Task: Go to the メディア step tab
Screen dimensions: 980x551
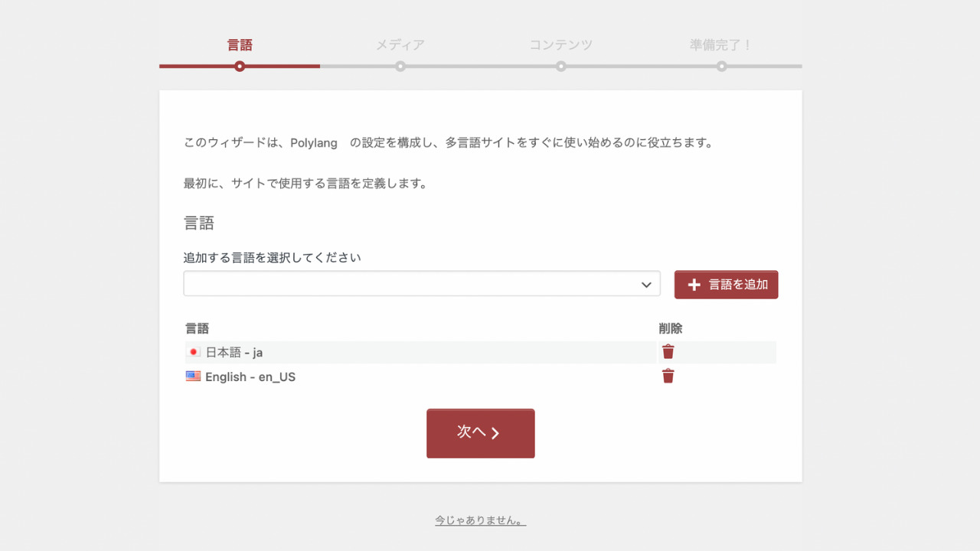Action: click(x=400, y=45)
